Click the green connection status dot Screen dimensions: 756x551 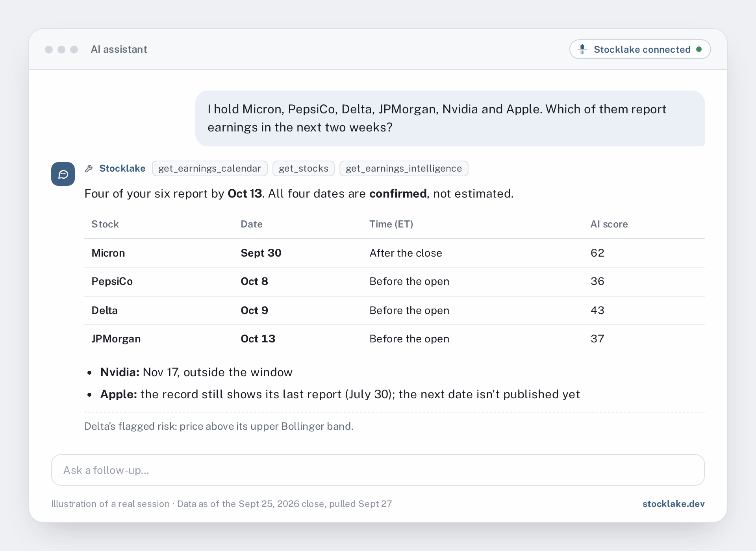pyautogui.click(x=699, y=49)
